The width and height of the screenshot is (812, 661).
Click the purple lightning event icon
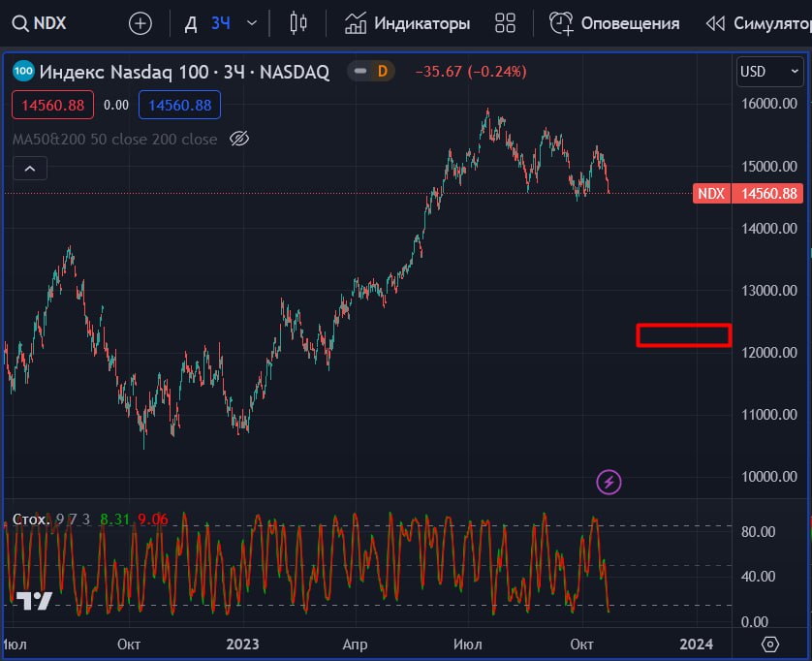tap(609, 483)
